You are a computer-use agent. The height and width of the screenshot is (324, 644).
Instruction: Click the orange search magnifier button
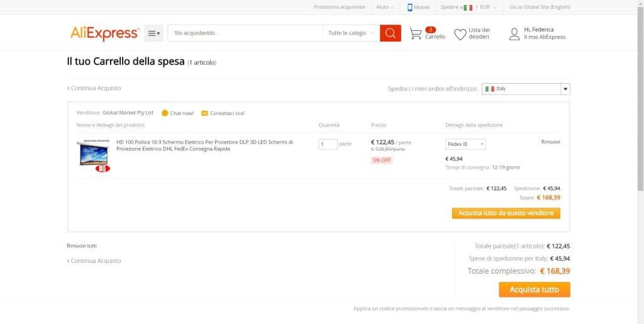pyautogui.click(x=390, y=33)
